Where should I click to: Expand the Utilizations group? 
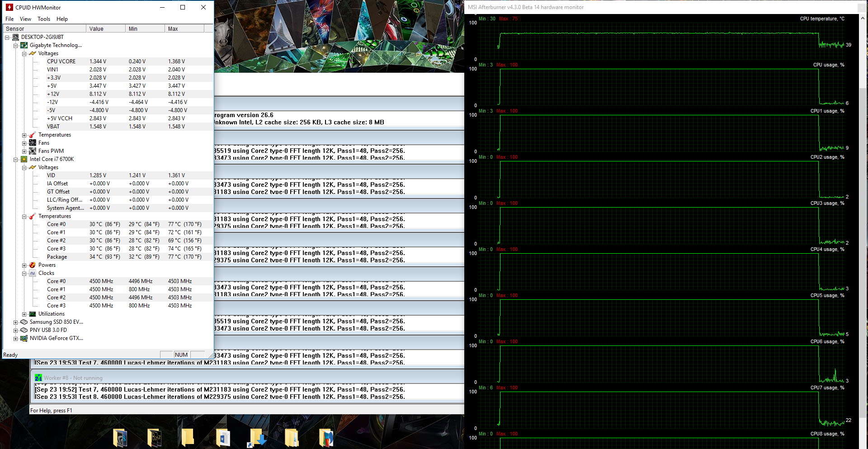(24, 314)
